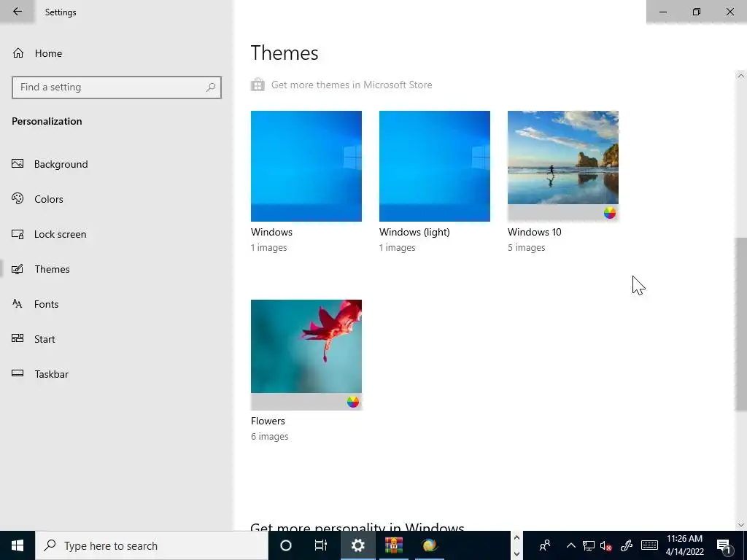Click the Personalization heading

tap(47, 121)
